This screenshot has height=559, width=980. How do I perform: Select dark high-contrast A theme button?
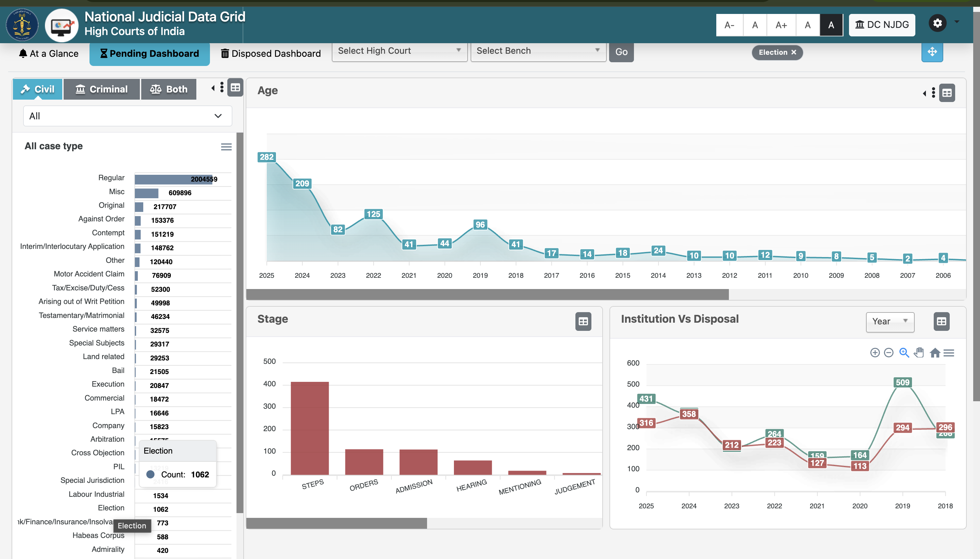[x=831, y=25]
